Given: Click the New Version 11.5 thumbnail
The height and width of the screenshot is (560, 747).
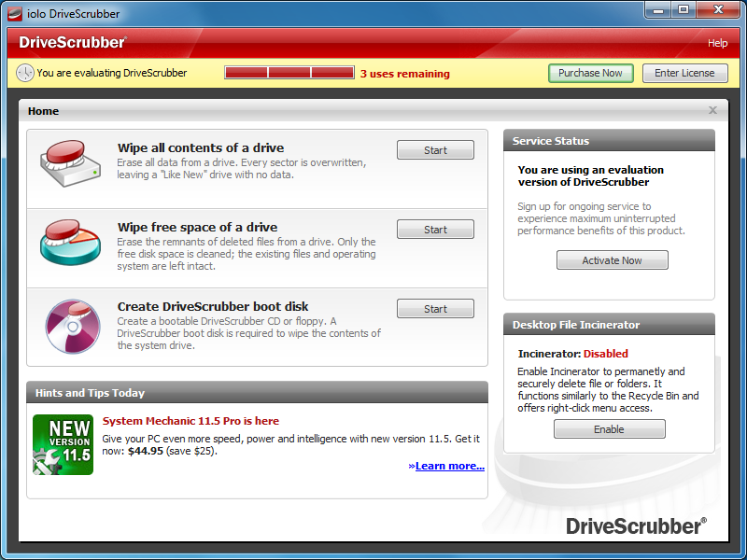Looking at the screenshot, I should tap(63, 444).
